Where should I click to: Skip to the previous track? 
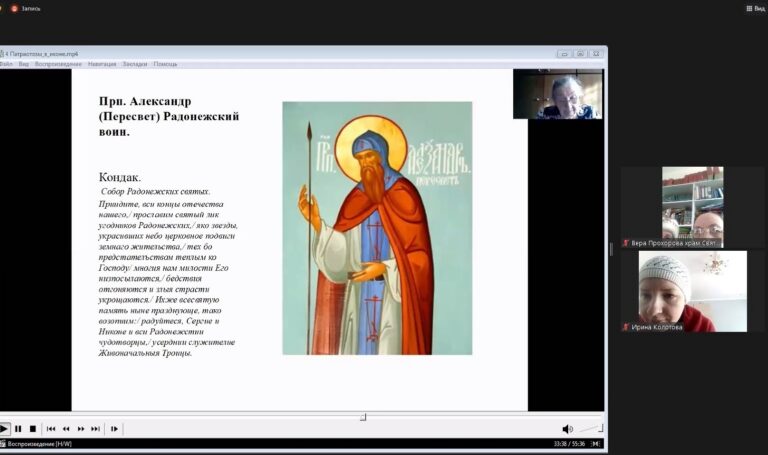[x=51, y=429]
